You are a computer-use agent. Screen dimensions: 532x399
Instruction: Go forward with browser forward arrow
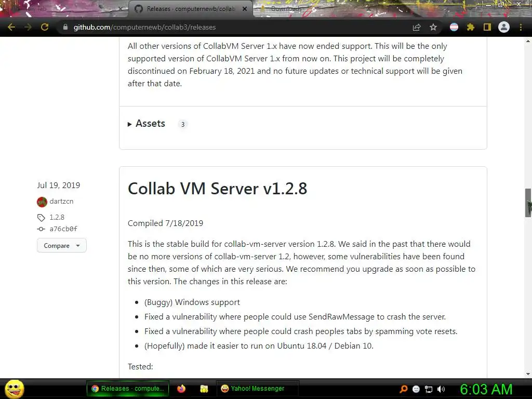[28, 27]
